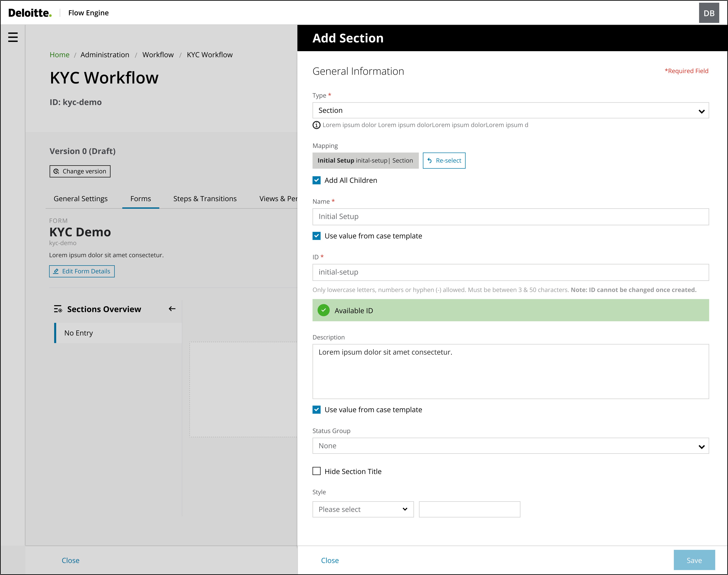Click the info icon below Type field

click(x=316, y=125)
